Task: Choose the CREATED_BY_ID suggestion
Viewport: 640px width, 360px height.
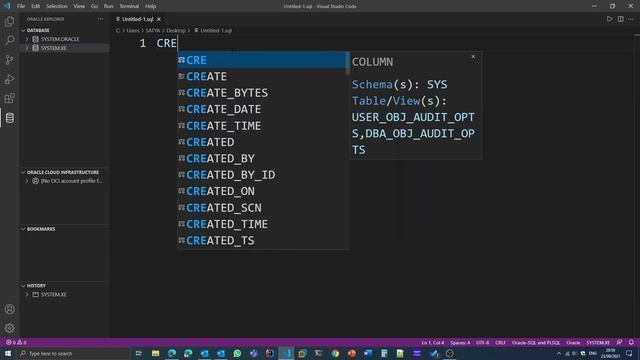Action: point(262,175)
